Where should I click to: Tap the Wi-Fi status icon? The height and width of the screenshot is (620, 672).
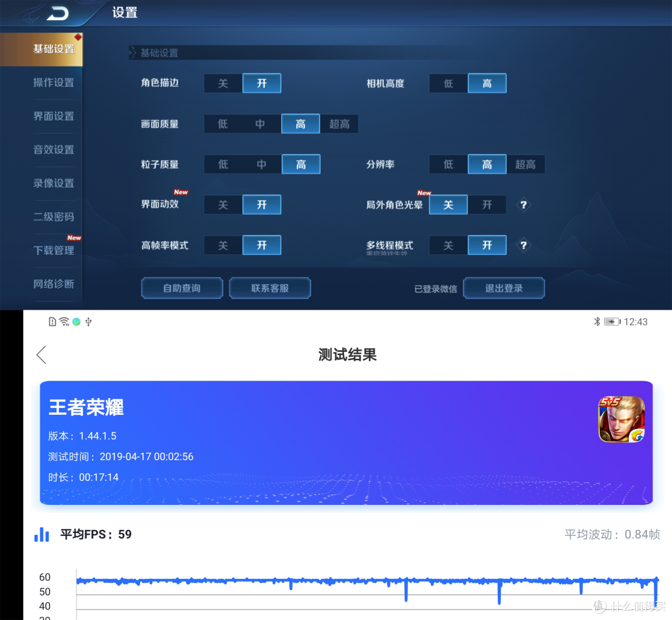(64, 322)
